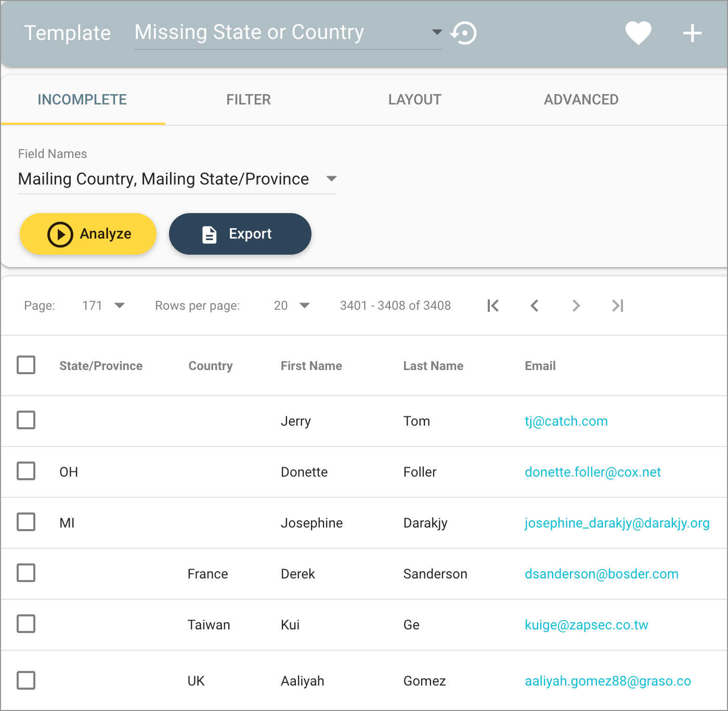The height and width of the screenshot is (711, 728).
Task: Select all rows with header checkbox
Action: point(26,365)
